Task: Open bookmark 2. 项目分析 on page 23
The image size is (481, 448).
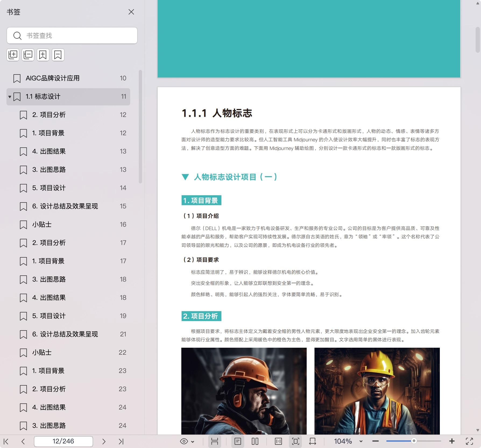Action: click(68, 389)
